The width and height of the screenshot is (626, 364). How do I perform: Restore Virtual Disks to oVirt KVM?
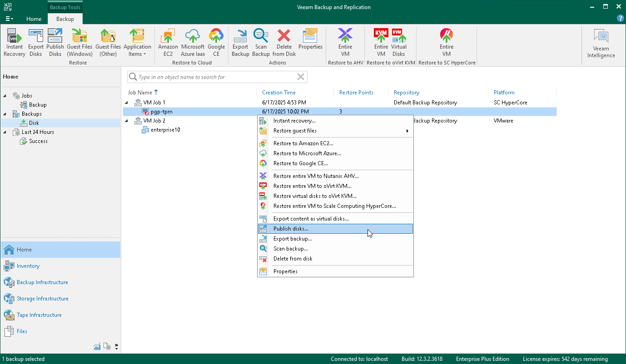tap(399, 43)
